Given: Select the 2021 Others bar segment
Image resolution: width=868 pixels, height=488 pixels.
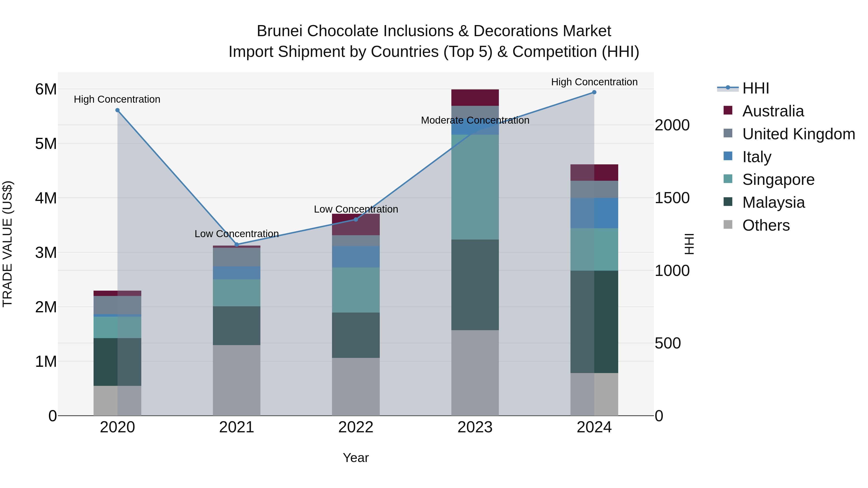Looking at the screenshot, I should [x=237, y=380].
